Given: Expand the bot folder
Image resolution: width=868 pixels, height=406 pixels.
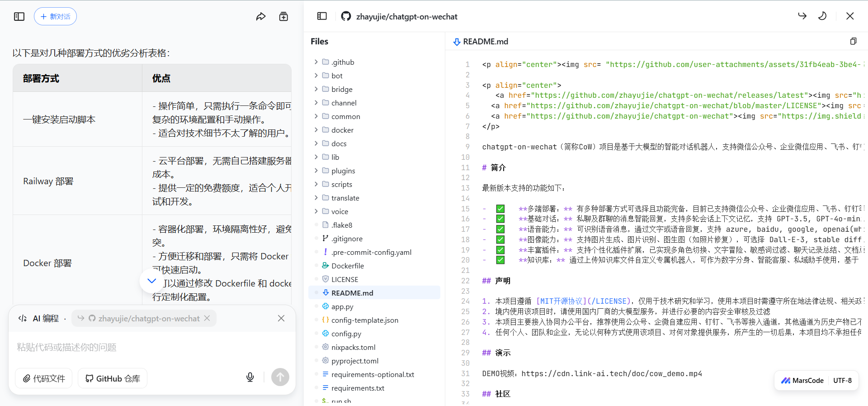Looking at the screenshot, I should pos(374,76).
